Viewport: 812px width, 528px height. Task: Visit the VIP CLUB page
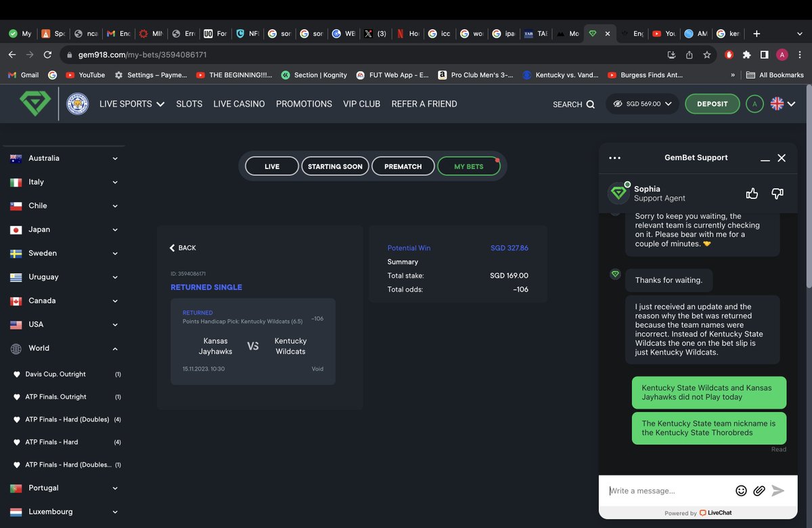[x=361, y=104]
